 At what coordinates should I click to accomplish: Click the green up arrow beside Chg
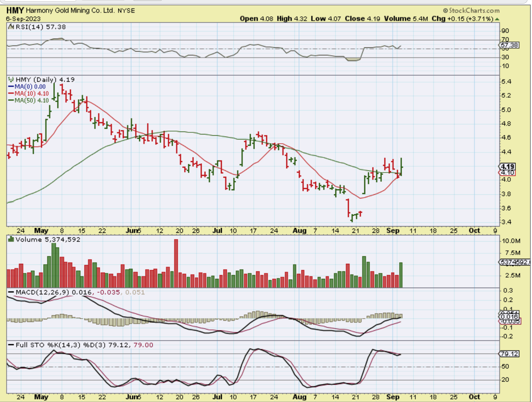pos(497,19)
